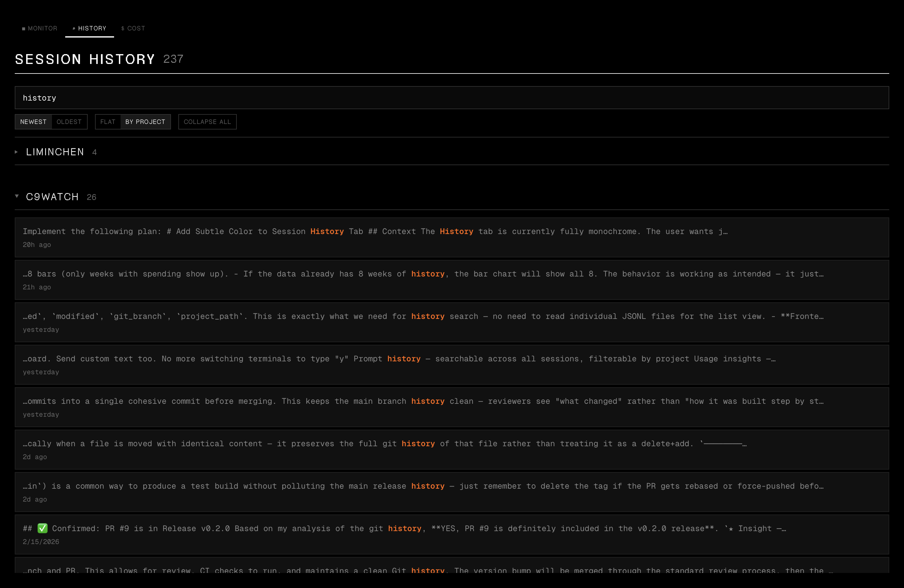The height and width of the screenshot is (588, 904).
Task: Open the 'Add Subtle Color to Session History' session
Action: 451,237
